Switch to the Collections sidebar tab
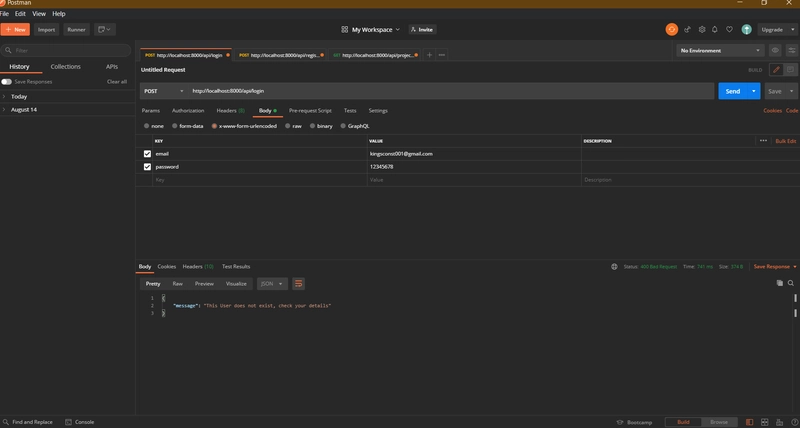This screenshot has height=428, width=800. 65,66
